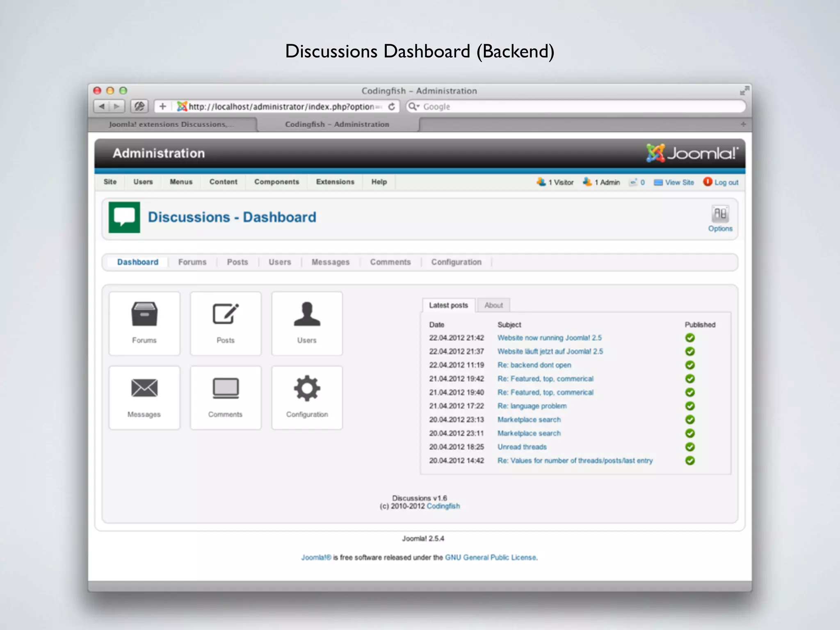Toggle published for post dated 21.04.2012 19:40
Viewport: 840px width, 630px height.
pyautogui.click(x=690, y=392)
